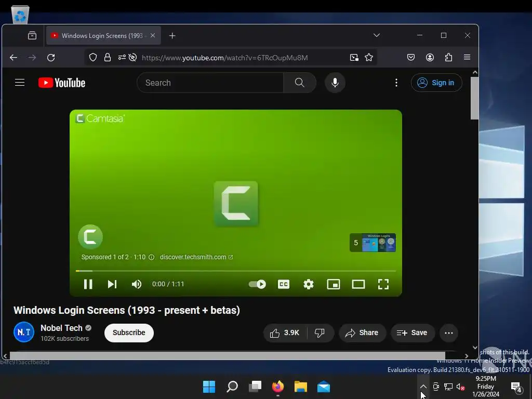Show hidden system tray icons

click(423, 387)
